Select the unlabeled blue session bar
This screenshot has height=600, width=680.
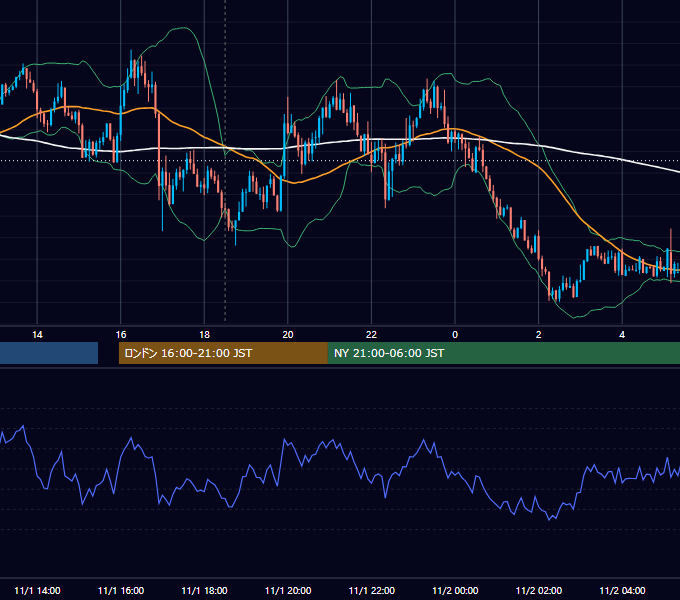[49, 353]
